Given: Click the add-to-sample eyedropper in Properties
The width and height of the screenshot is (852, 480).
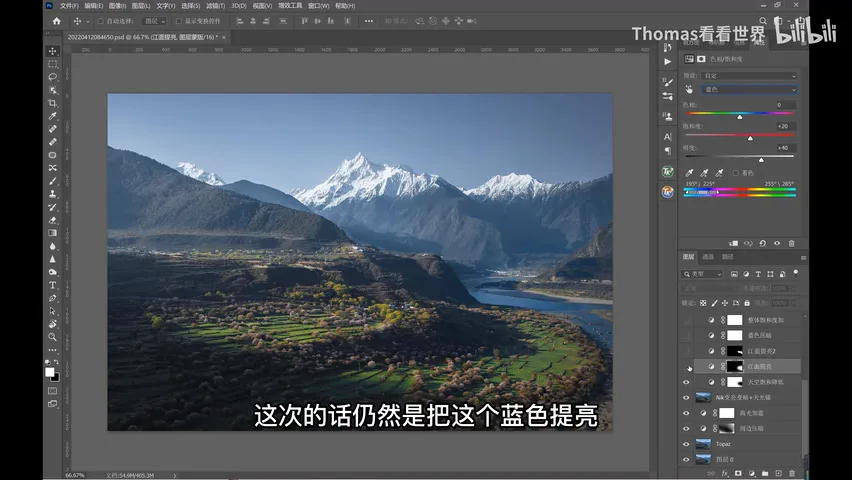Looking at the screenshot, I should pyautogui.click(x=704, y=173).
